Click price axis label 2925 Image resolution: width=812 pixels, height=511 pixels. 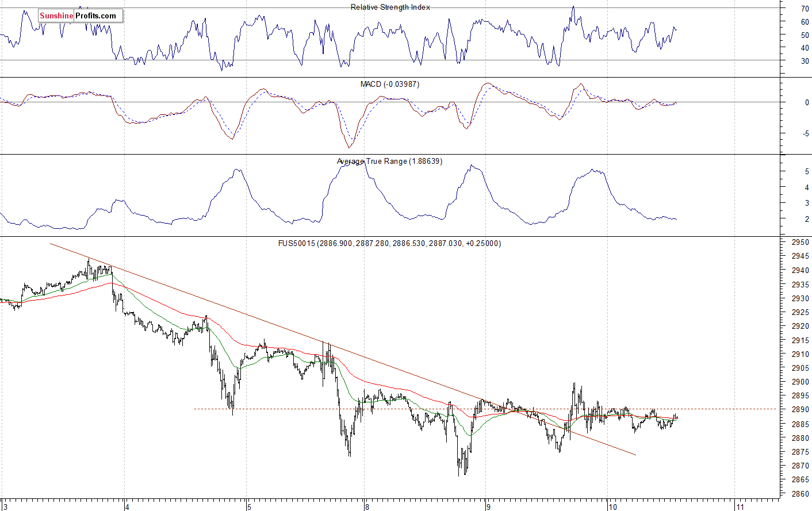(x=800, y=312)
